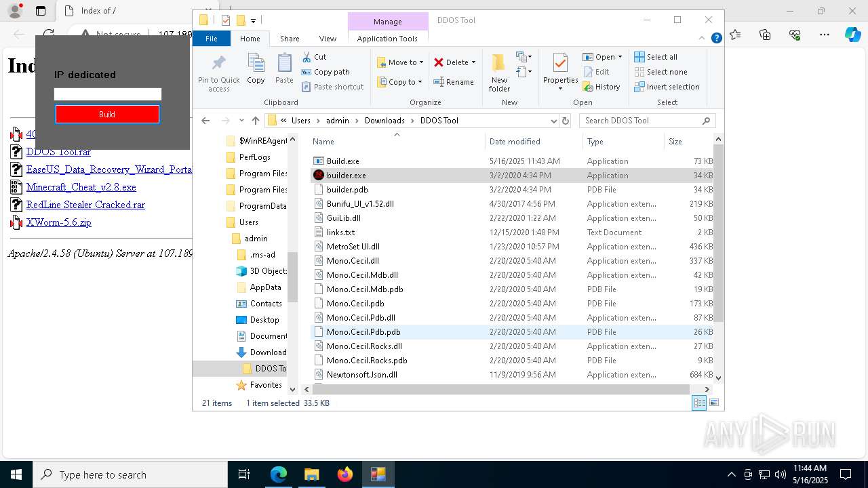Click Users in the address breadcrumb
868x488 pixels.
300,121
